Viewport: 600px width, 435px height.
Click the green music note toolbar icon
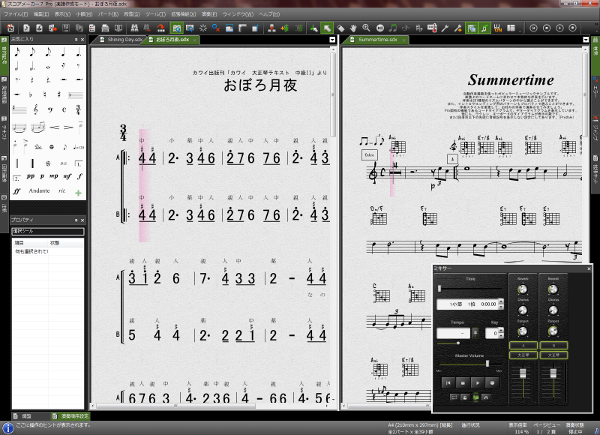pyautogui.click(x=393, y=28)
